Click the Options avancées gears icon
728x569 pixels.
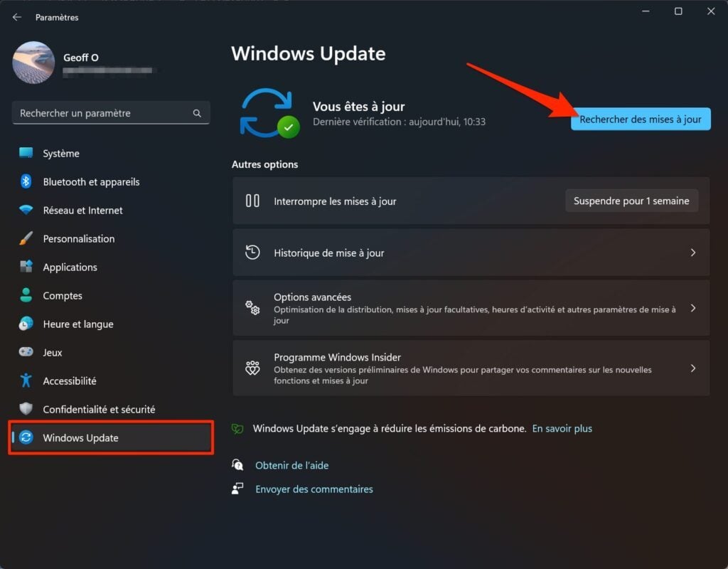252,307
